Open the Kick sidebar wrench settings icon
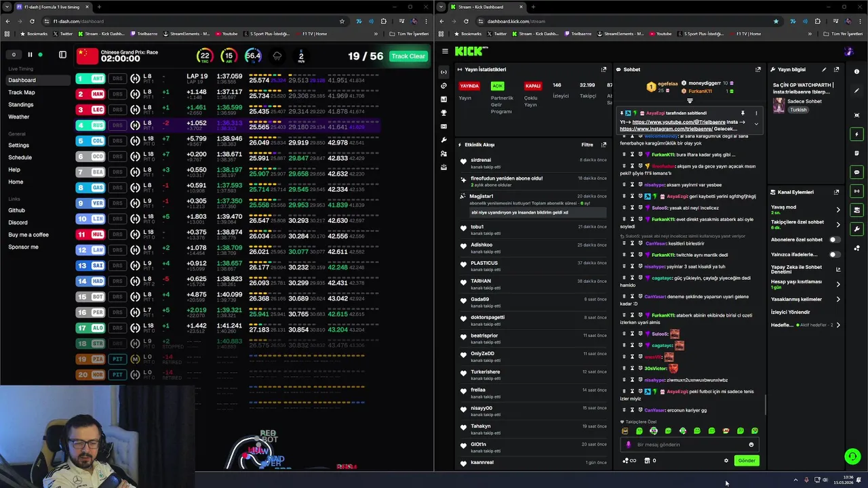 [x=443, y=140]
